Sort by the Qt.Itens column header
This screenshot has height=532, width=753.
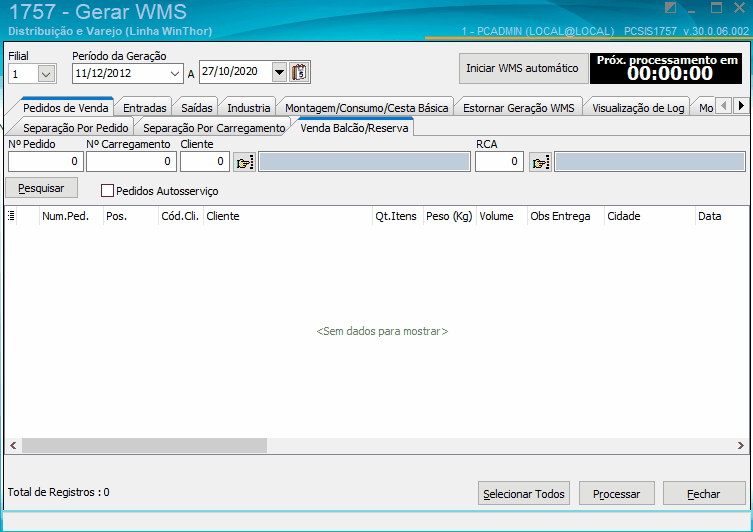398,216
